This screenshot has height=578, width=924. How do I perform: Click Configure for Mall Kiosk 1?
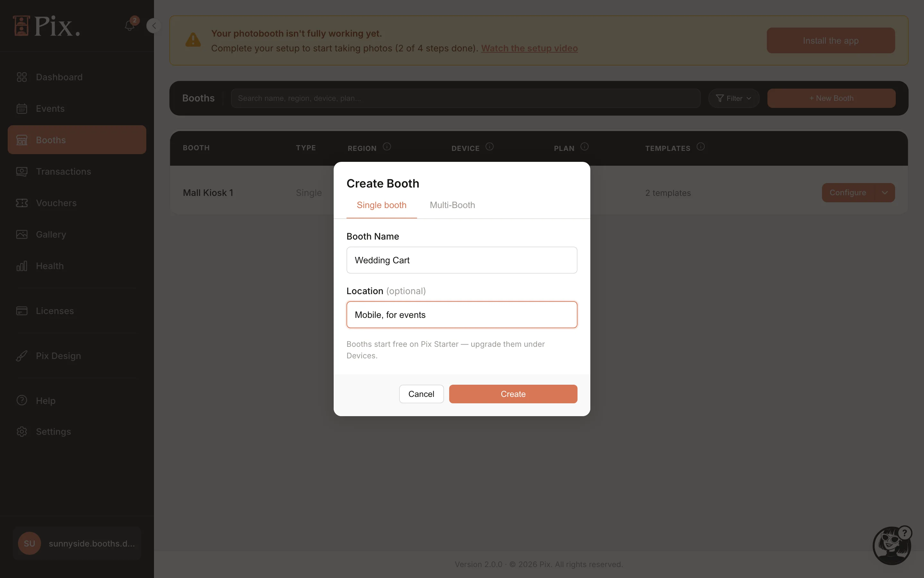click(x=848, y=193)
